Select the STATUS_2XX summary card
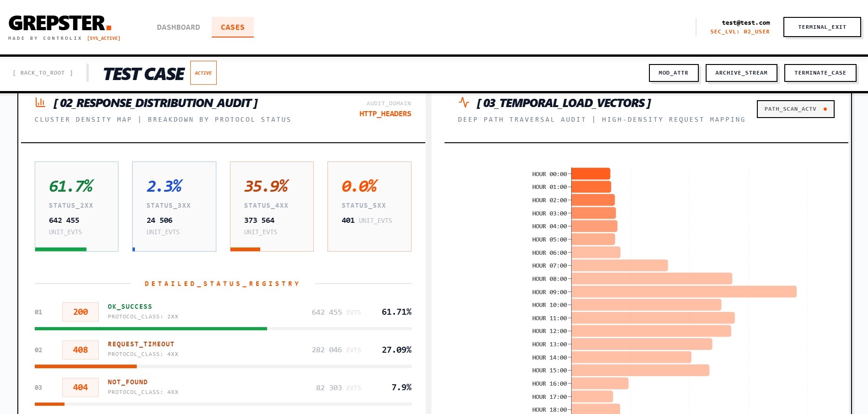This screenshot has height=414, width=868. click(76, 206)
